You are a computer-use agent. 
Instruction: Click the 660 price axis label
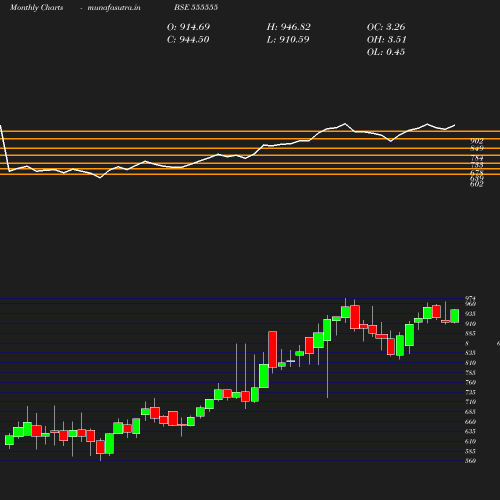click(470, 422)
